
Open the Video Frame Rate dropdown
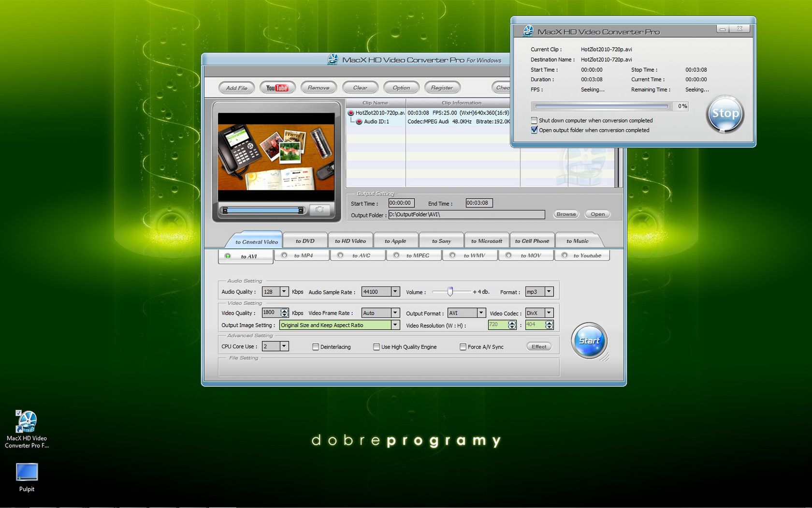[x=395, y=313]
